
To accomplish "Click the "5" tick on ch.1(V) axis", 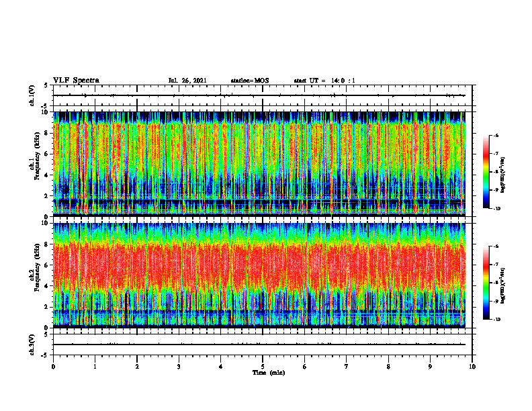I will [x=46, y=85].
